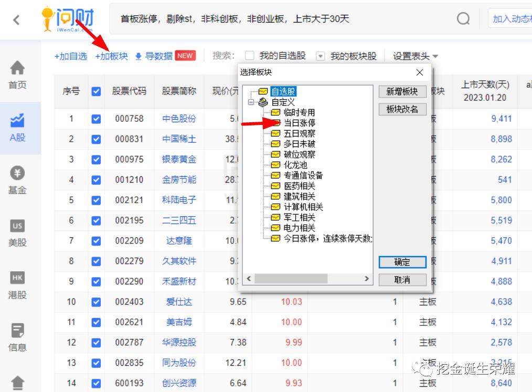Click the magnifier search icon
The height and width of the screenshot is (392, 532).
pos(462,18)
